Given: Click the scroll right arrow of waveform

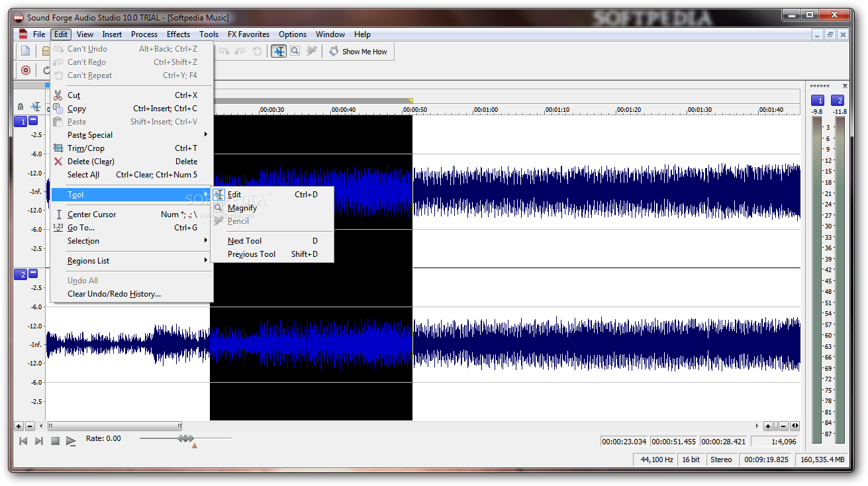Looking at the screenshot, I should [757, 426].
